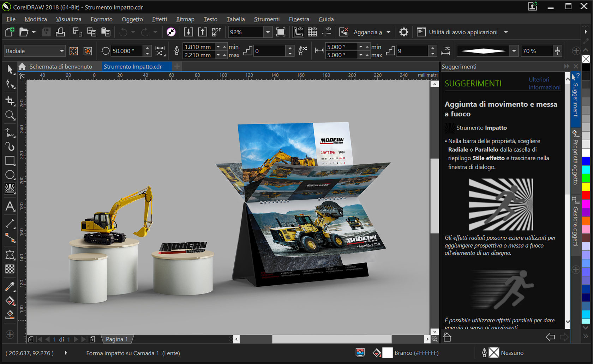Toggle outer boundary button
This screenshot has height=364, width=593.
click(88, 51)
